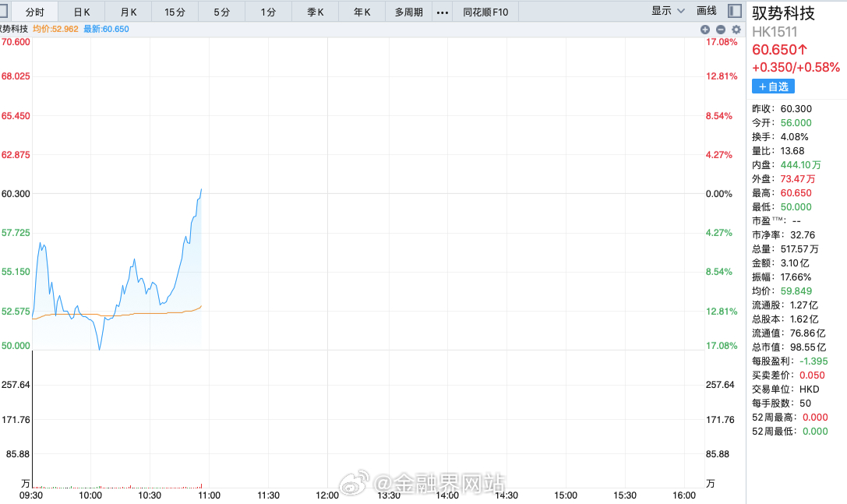Viewport: 847px width, 504px height.
Task: Click the 交易单位 HKD row
Action: (785, 389)
